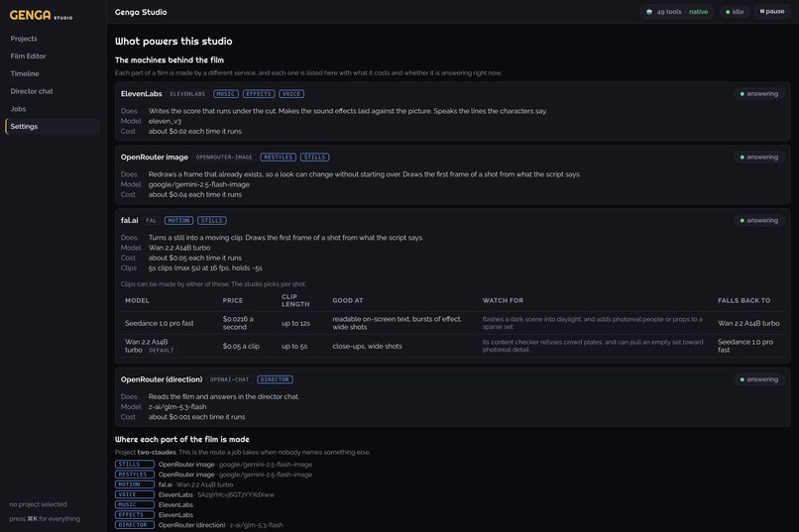Click the "up to 12s" clip length cell

295,323
